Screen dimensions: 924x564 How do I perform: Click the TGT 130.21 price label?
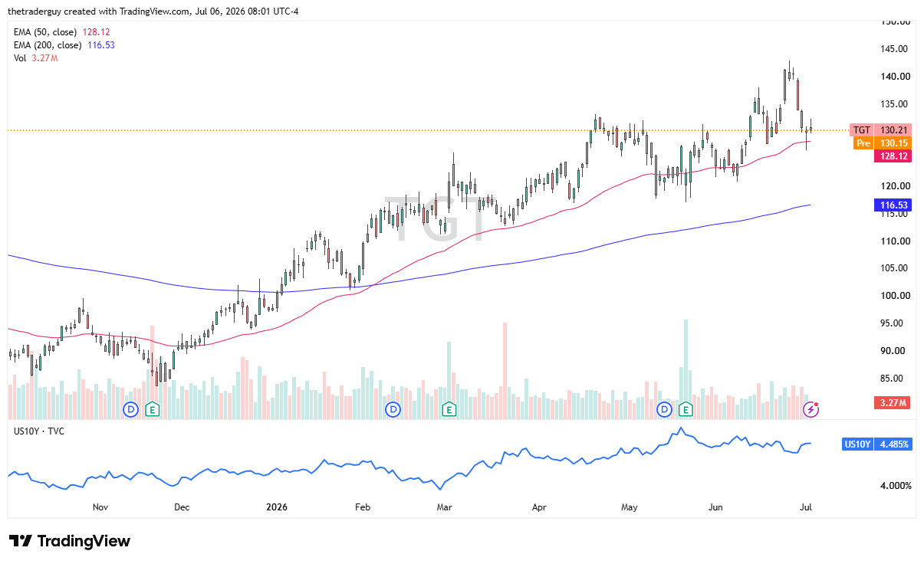pos(880,130)
